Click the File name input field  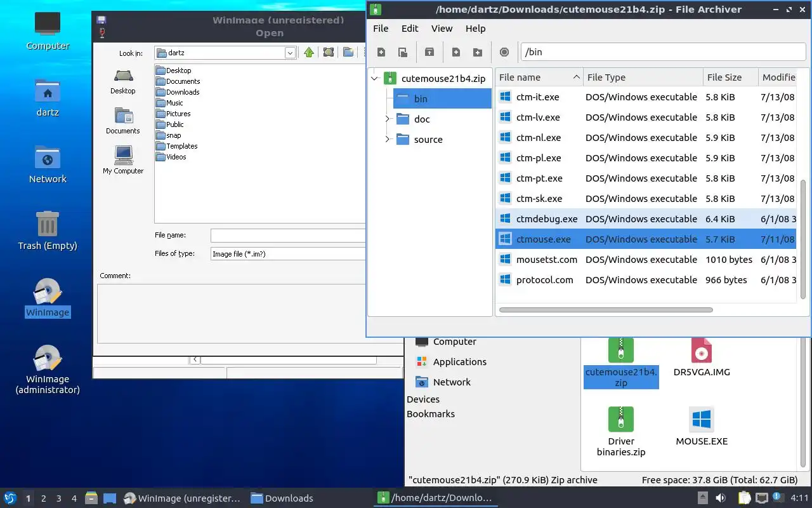click(x=289, y=236)
